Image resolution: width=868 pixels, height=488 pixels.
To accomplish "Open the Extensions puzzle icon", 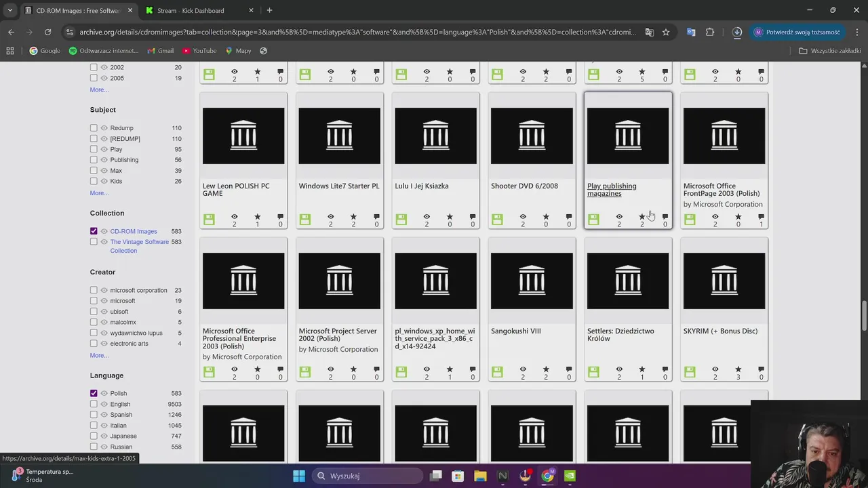I will pyautogui.click(x=710, y=32).
